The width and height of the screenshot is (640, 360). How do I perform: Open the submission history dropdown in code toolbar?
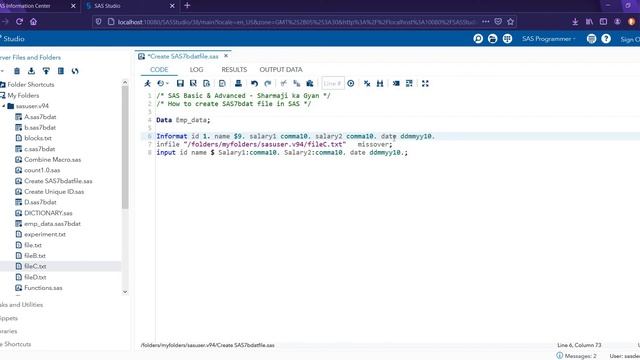pos(163,83)
